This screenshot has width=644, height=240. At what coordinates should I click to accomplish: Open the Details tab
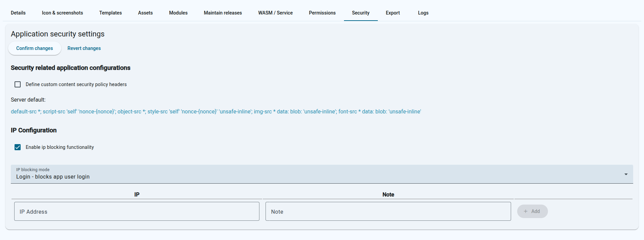tap(18, 13)
